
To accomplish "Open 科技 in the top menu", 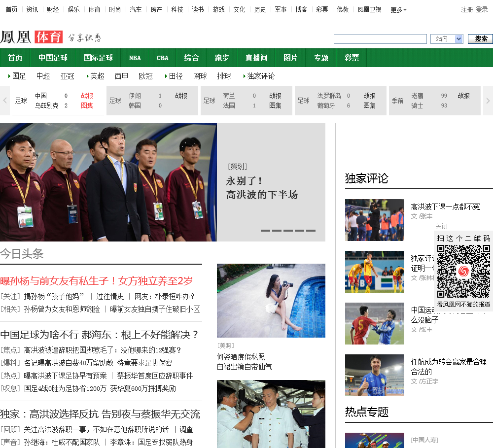I will (x=177, y=9).
